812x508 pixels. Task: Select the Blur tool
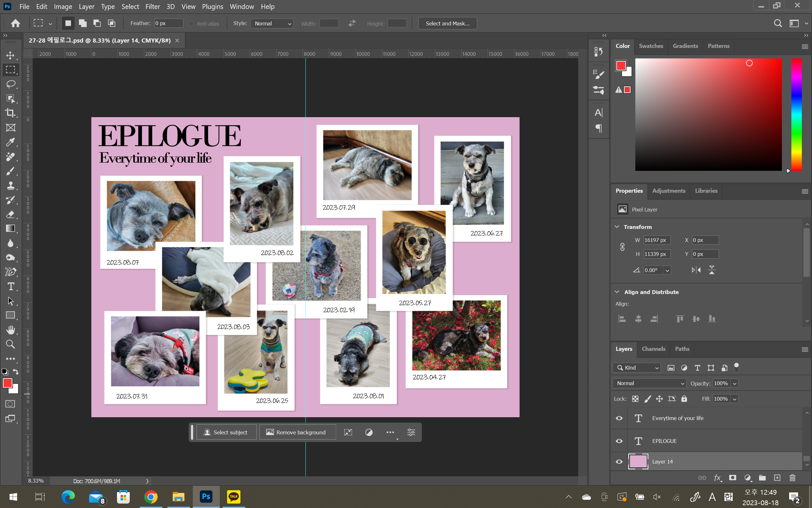(10, 243)
